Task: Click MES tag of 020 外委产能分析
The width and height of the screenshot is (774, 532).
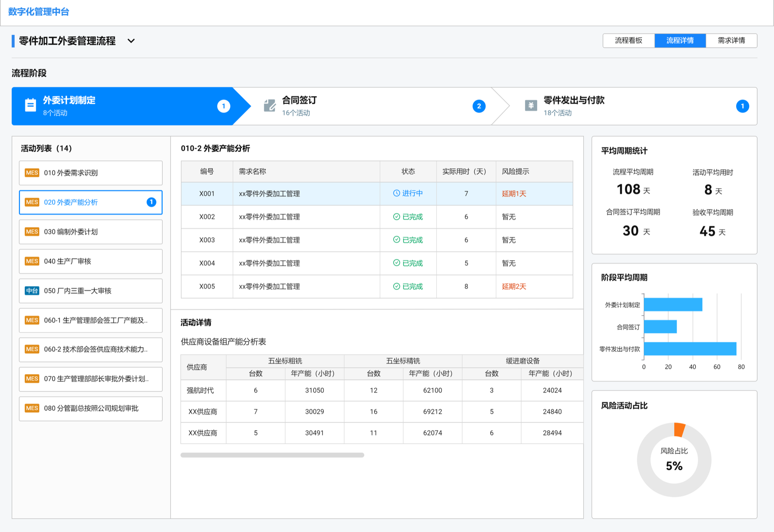Action: 32,202
